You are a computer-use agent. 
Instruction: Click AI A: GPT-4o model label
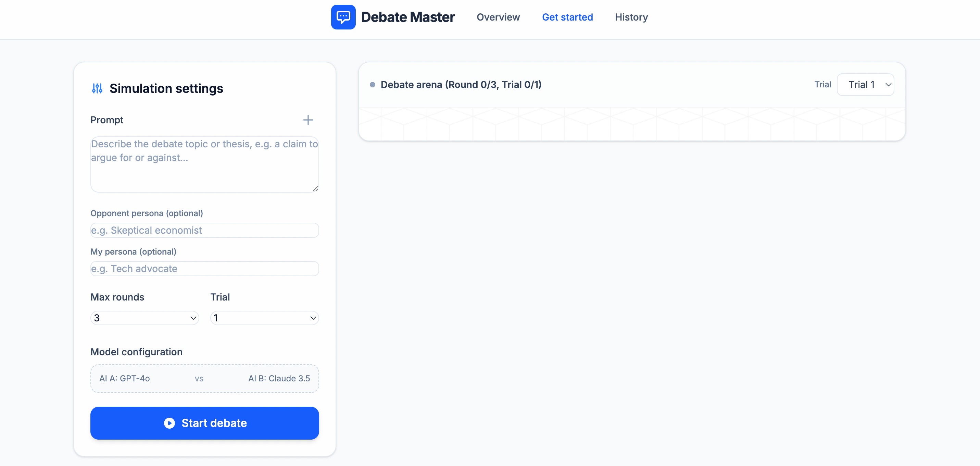pos(124,378)
